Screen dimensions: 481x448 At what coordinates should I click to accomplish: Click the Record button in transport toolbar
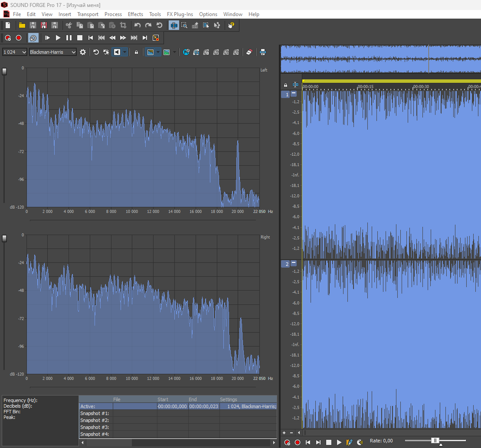(x=19, y=38)
